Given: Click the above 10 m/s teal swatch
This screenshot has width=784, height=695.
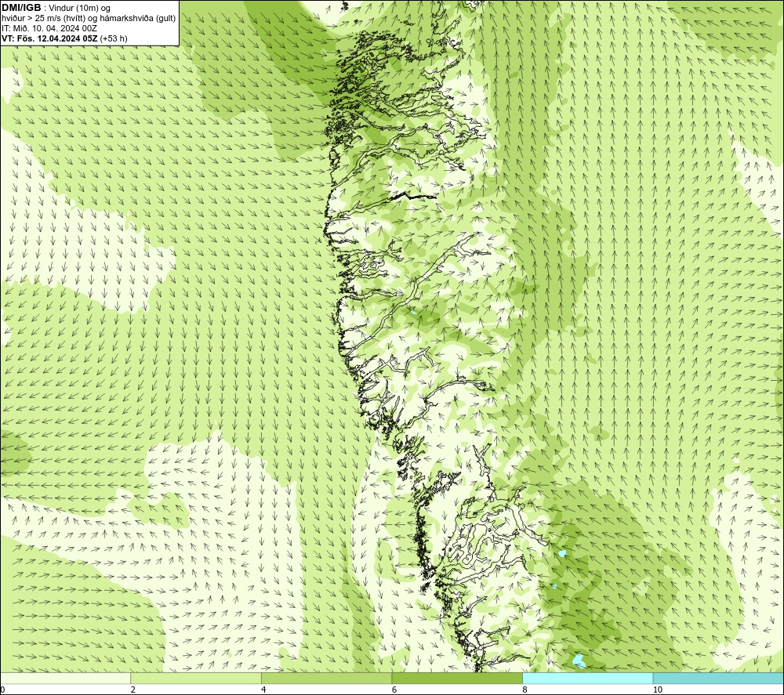Looking at the screenshot, I should tap(718, 678).
